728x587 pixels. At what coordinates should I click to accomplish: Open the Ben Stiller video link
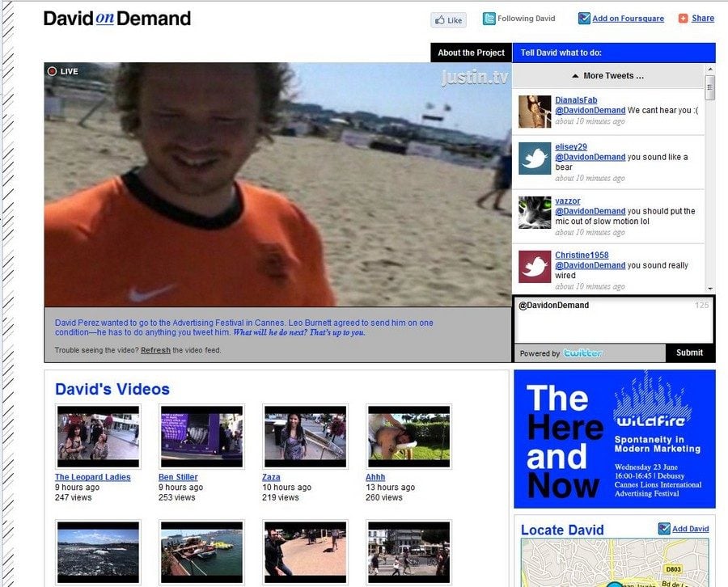pyautogui.click(x=178, y=477)
